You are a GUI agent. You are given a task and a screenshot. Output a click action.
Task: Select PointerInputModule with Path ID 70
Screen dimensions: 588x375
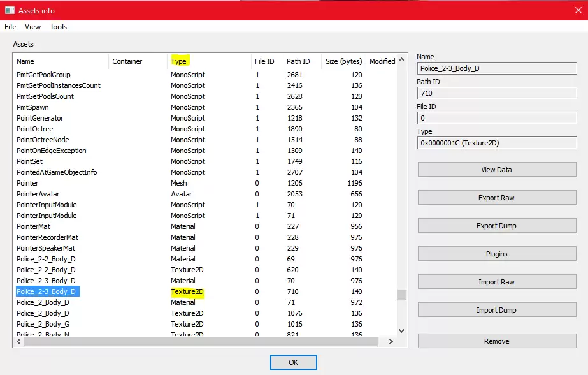[204, 205]
